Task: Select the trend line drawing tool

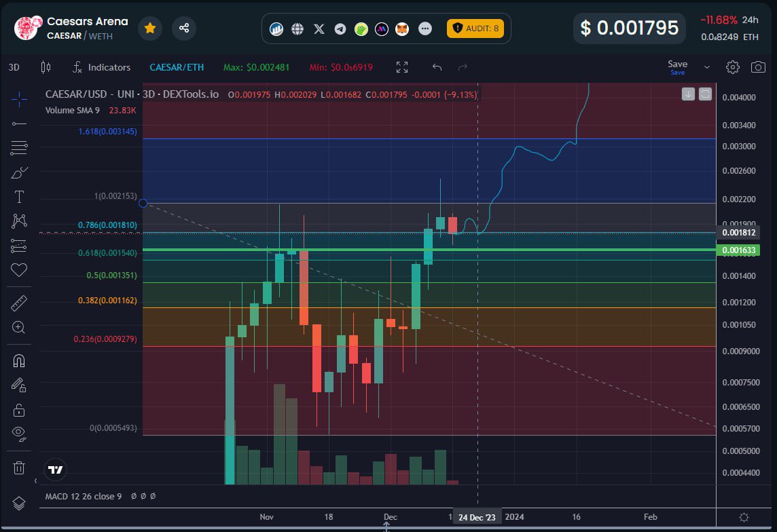Action: [19, 123]
